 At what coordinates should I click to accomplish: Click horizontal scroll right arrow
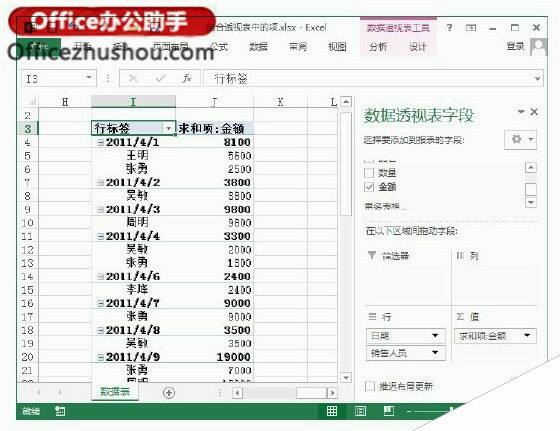click(332, 393)
